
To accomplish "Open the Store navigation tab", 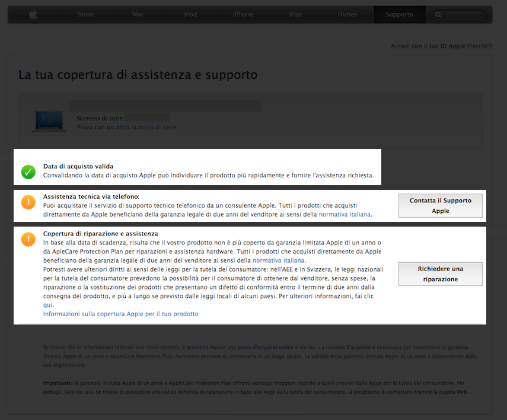I will pyautogui.click(x=85, y=14).
